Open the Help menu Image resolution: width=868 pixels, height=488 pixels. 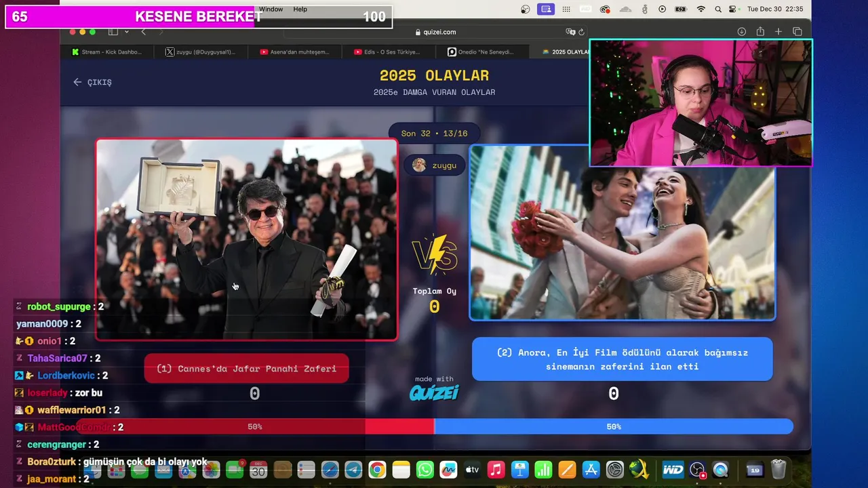(300, 9)
